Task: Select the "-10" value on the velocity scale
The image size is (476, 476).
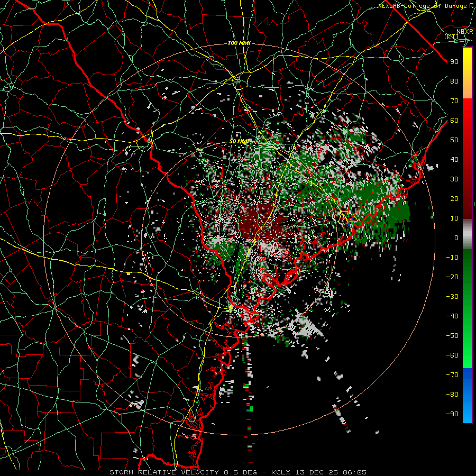Action: (452, 258)
